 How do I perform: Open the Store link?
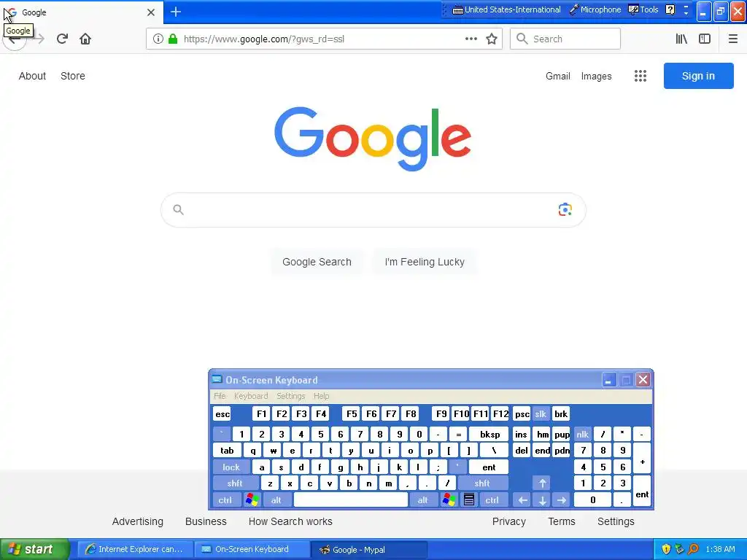tap(73, 76)
